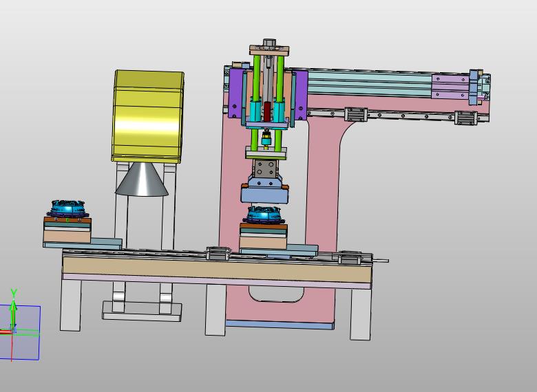Select the leftmost white table leg
The height and width of the screenshot is (392, 537).
pyautogui.click(x=70, y=305)
